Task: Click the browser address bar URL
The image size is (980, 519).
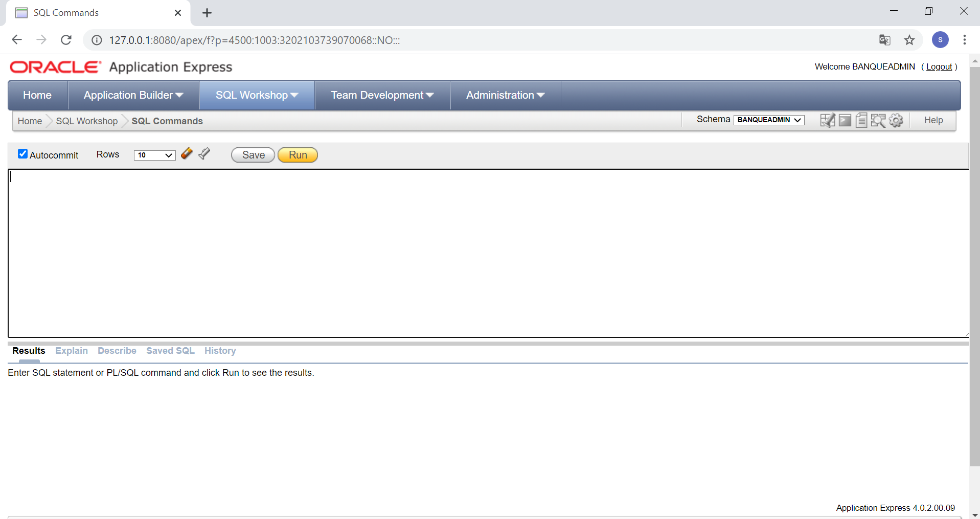Action: (x=255, y=40)
